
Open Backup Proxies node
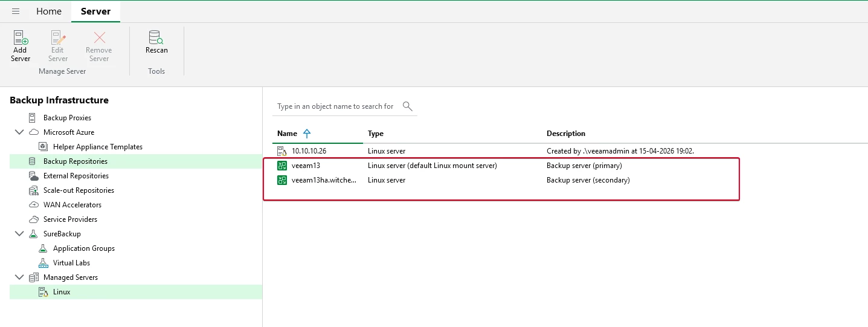(x=67, y=118)
